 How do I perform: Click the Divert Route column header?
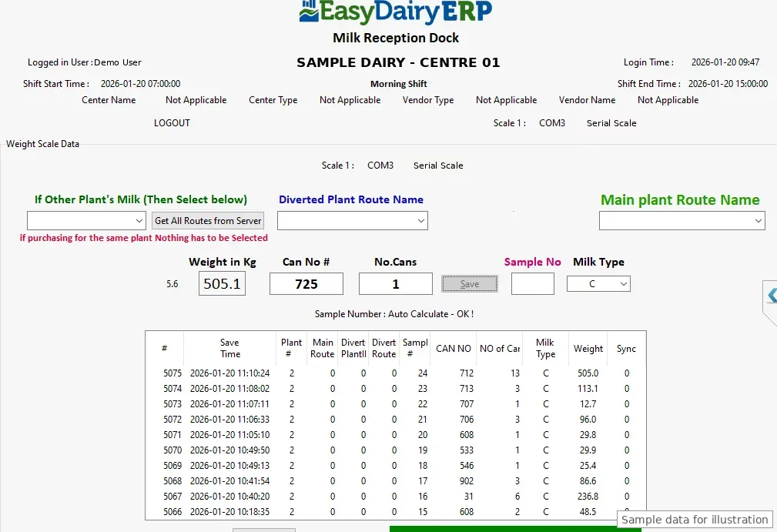(x=384, y=348)
